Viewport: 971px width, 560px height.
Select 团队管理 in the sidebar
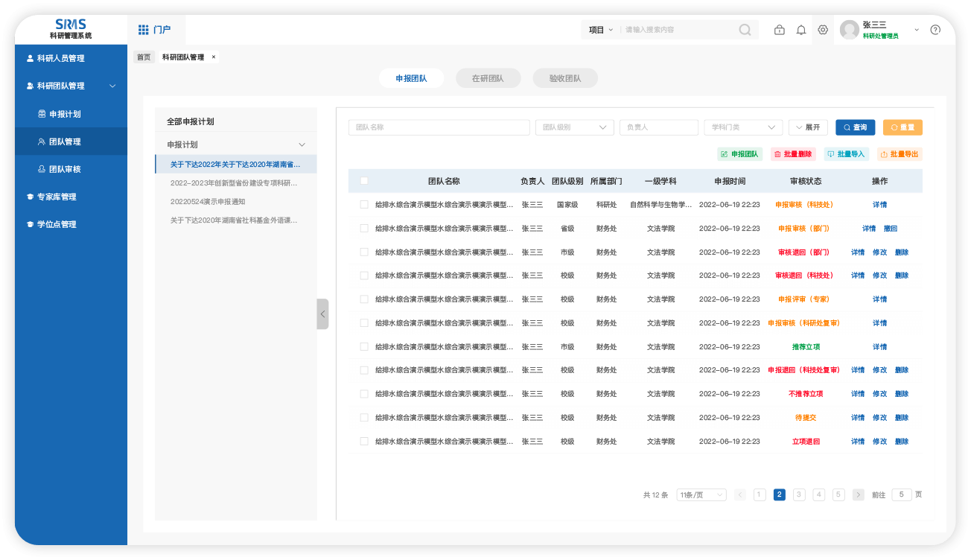click(x=71, y=141)
